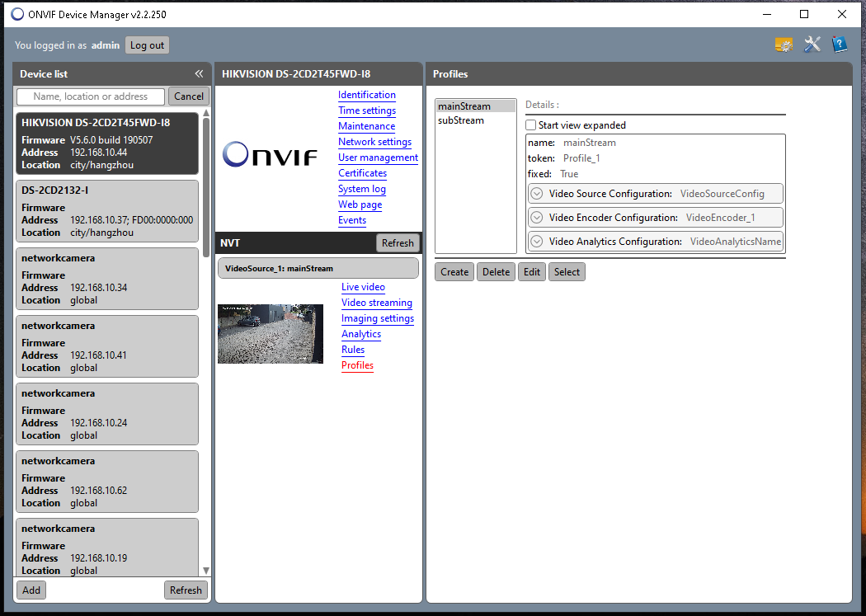Click the Create profile button
Image resolution: width=866 pixels, height=616 pixels.
point(454,271)
